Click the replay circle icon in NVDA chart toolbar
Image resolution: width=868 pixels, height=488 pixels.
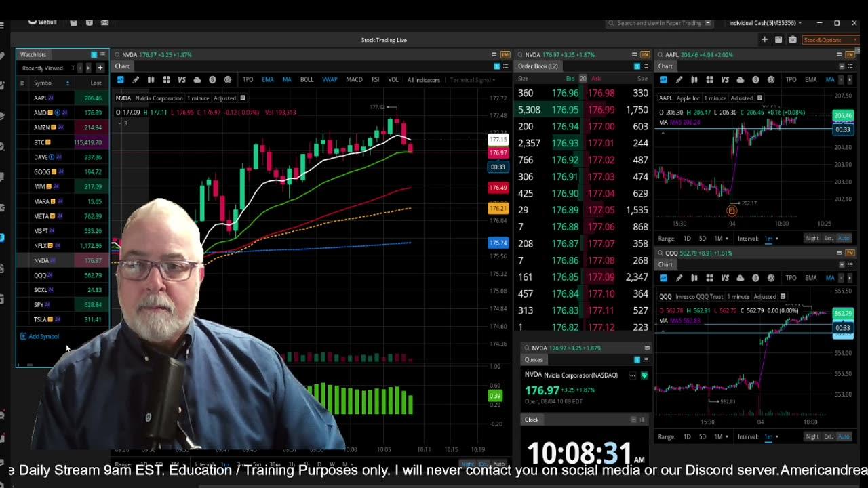pos(228,80)
